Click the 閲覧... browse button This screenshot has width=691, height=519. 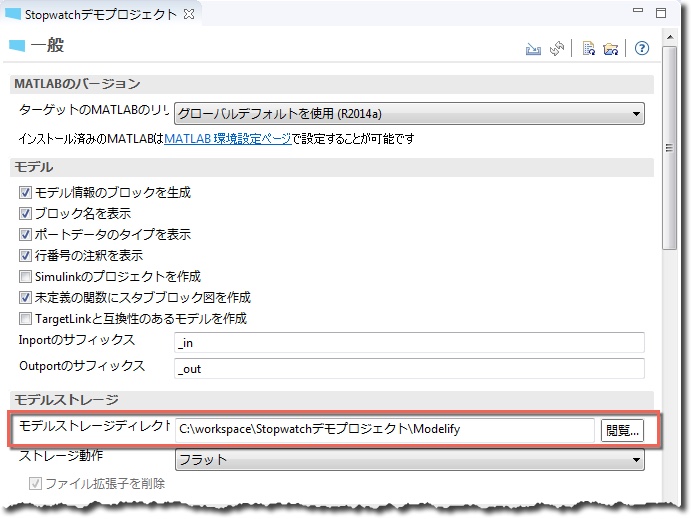[622, 430]
